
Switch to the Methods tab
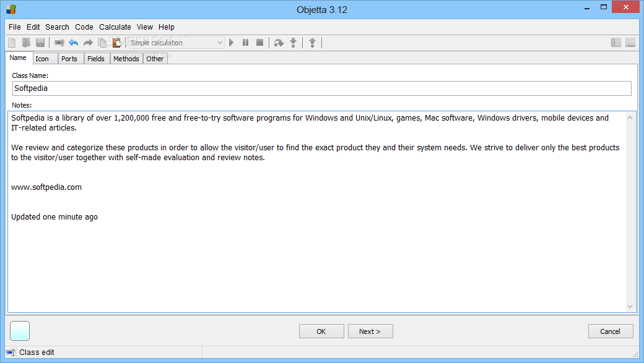click(126, 59)
